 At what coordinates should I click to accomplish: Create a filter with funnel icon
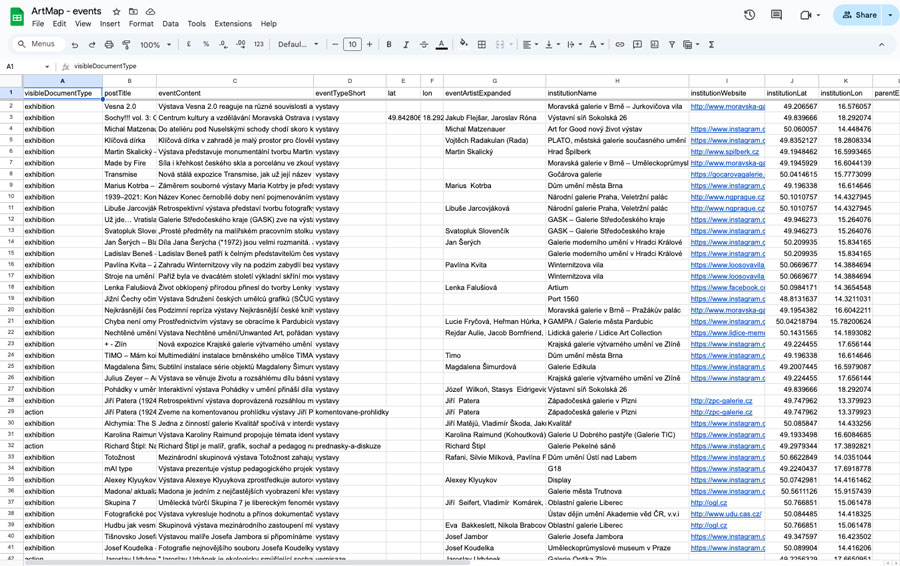[x=672, y=44]
